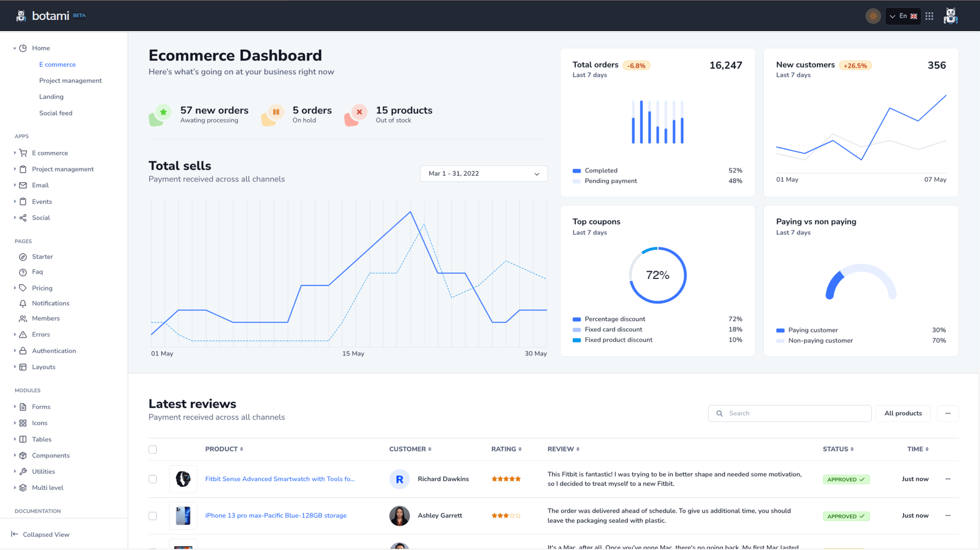Tick checkbox for Fitbit Sense review row

[x=153, y=479]
